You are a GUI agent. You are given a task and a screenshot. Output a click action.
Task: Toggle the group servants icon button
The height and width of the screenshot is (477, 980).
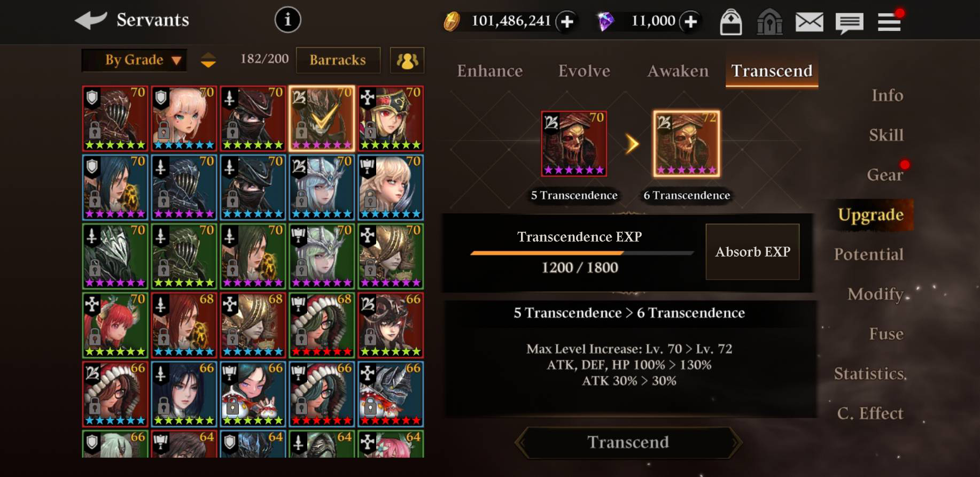point(407,60)
